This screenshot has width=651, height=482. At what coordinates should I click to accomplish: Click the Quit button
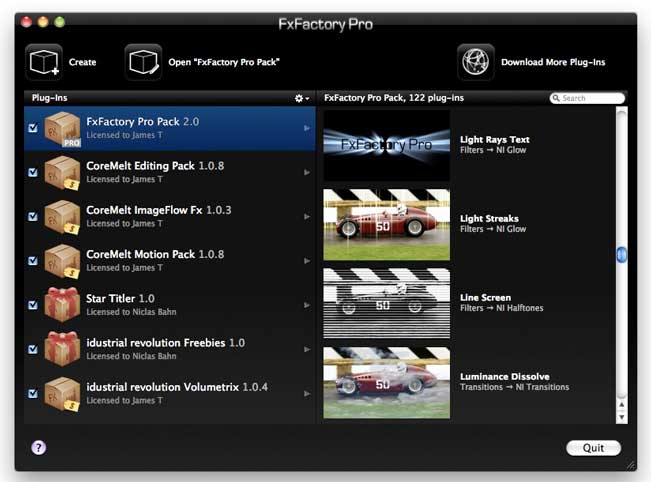pyautogui.click(x=593, y=448)
